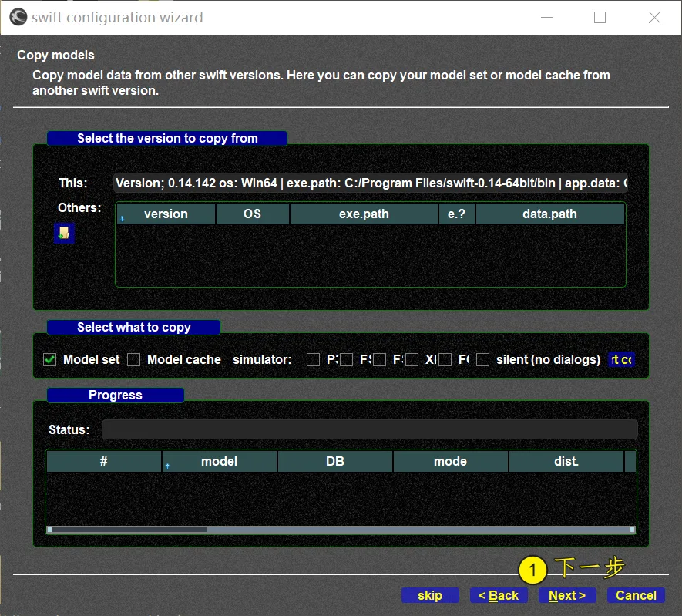Click the e.? column header

click(x=457, y=214)
